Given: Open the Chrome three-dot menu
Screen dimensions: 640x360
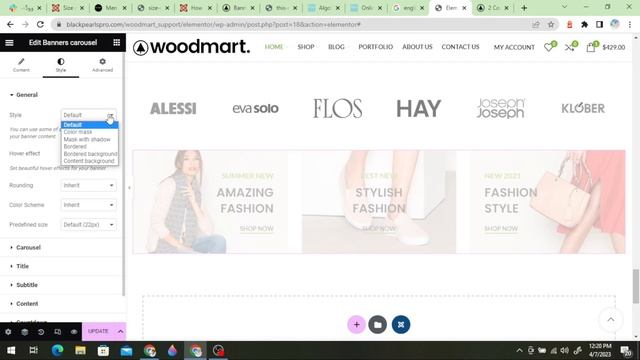Looking at the screenshot, I should [630, 24].
